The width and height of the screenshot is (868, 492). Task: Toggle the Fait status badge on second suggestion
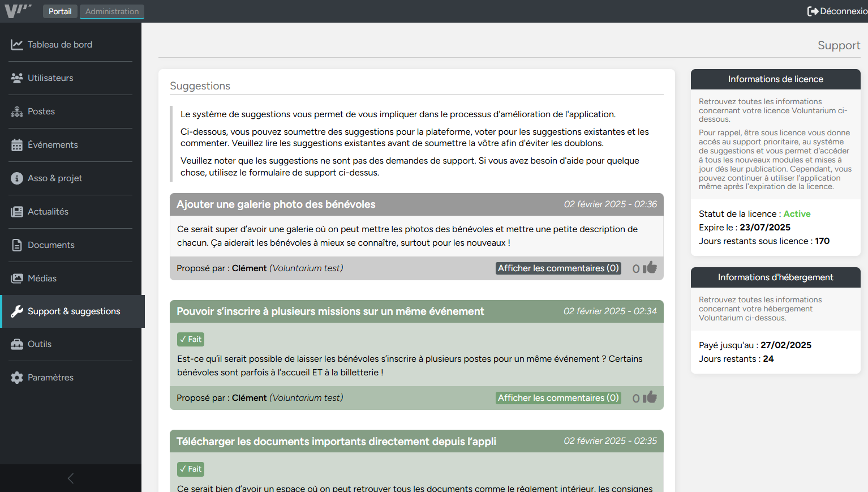pos(190,339)
